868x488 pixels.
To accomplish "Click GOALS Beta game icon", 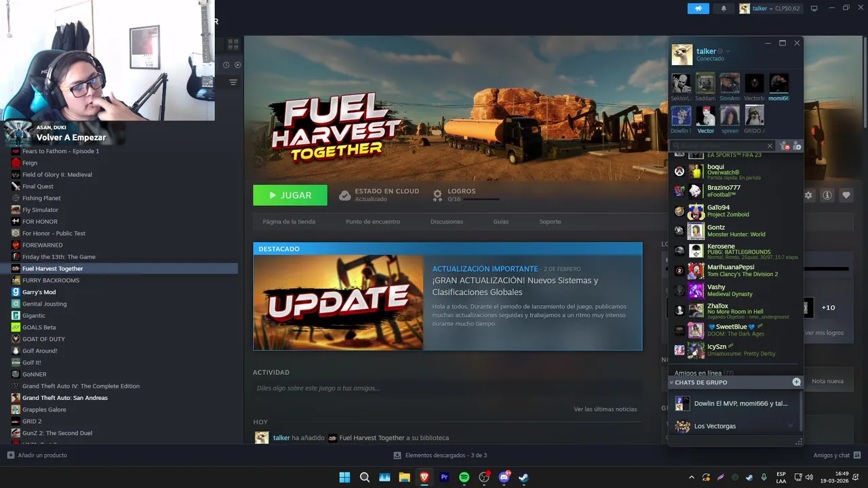I will point(16,327).
